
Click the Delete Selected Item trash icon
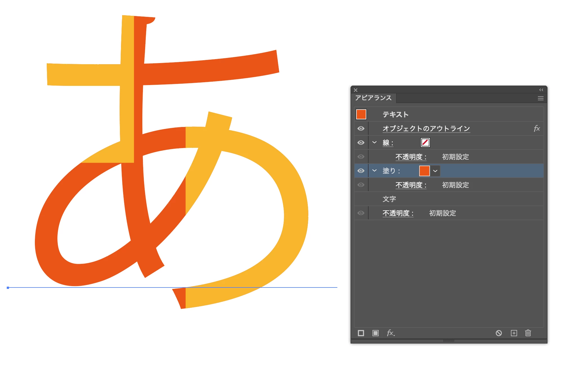[528, 333]
